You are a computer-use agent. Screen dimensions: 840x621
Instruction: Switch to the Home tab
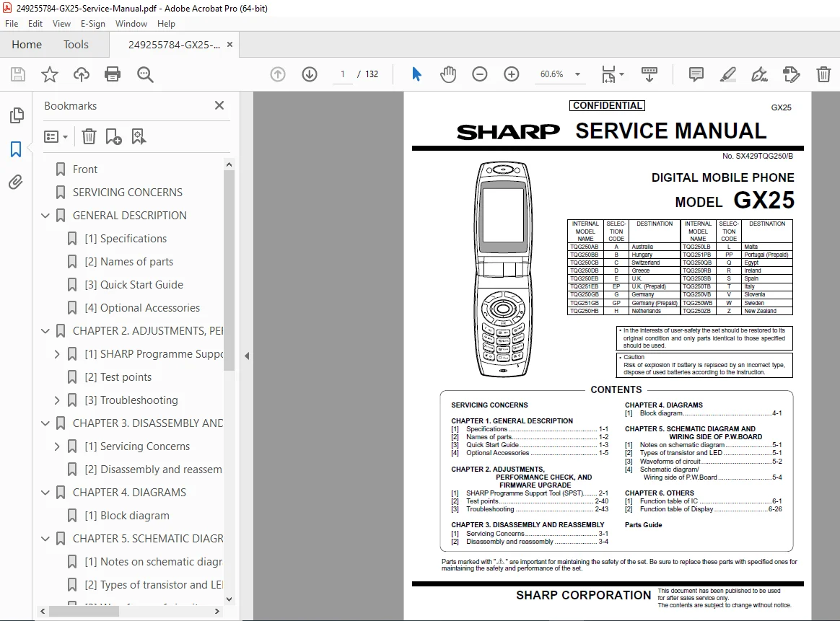[x=27, y=45]
